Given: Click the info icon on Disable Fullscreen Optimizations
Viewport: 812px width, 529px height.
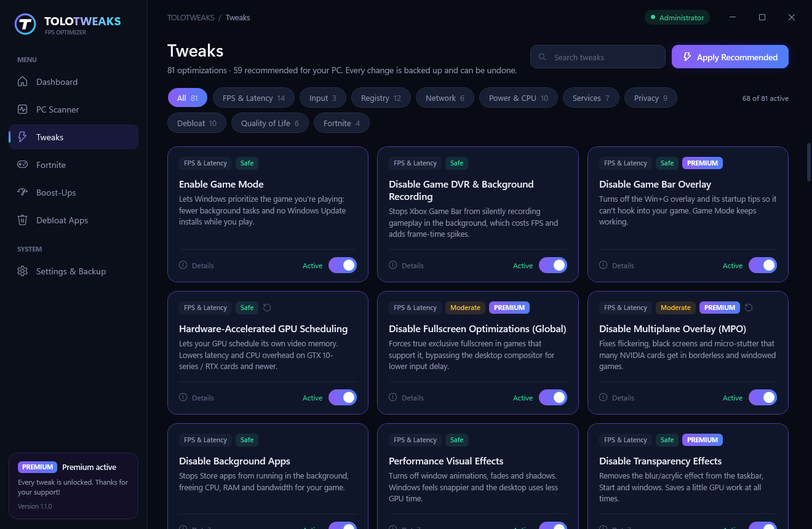Looking at the screenshot, I should pos(393,397).
